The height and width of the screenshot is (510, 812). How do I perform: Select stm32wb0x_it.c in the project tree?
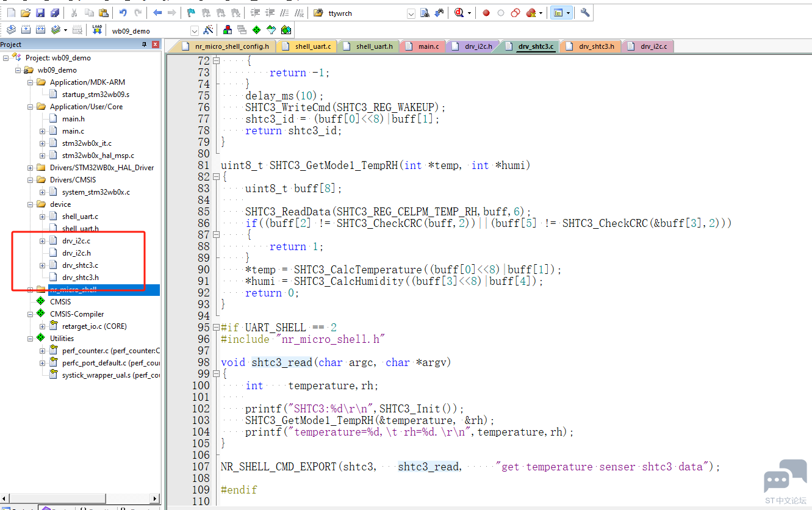(x=87, y=143)
